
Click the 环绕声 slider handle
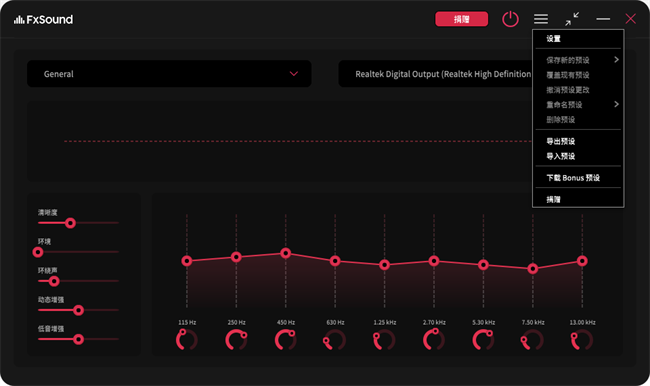point(54,282)
